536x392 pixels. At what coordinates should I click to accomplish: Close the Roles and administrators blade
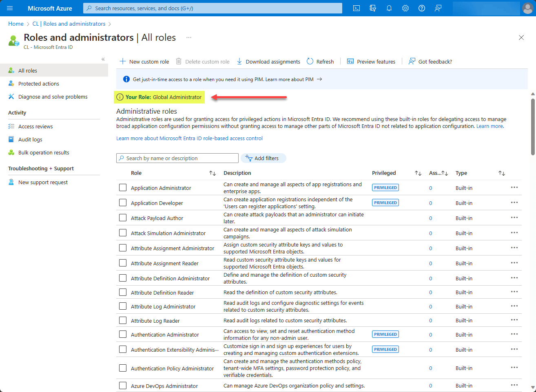coord(521,37)
